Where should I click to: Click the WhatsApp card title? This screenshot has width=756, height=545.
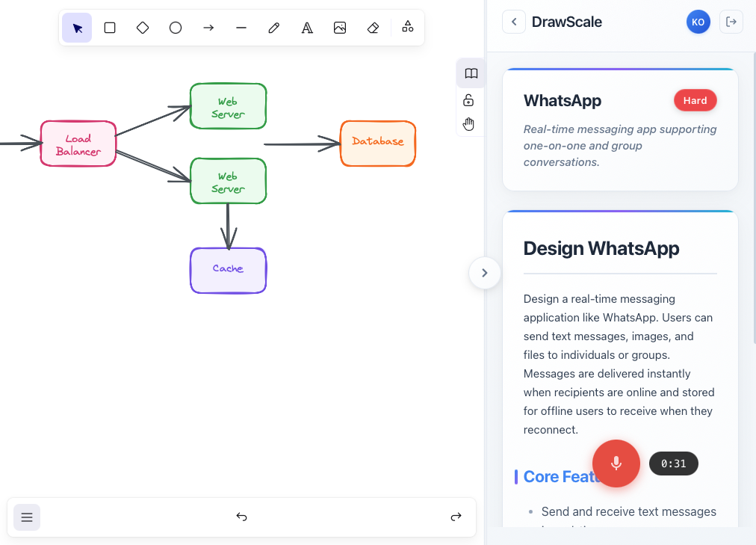pyautogui.click(x=563, y=101)
